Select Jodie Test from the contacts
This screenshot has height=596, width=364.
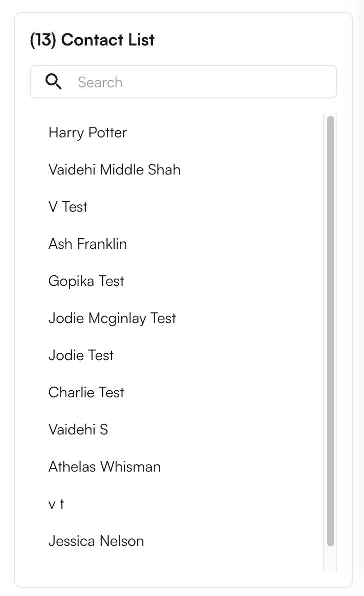click(x=81, y=355)
